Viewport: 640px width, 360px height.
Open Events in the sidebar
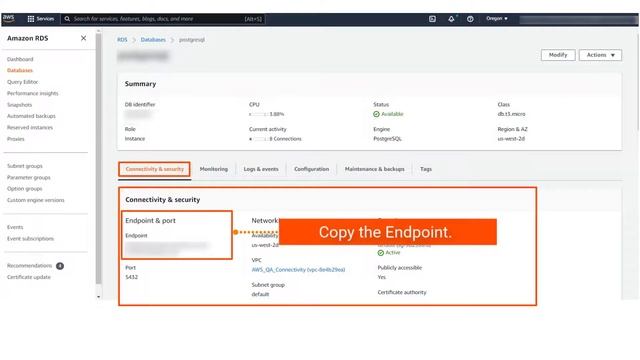15,227
